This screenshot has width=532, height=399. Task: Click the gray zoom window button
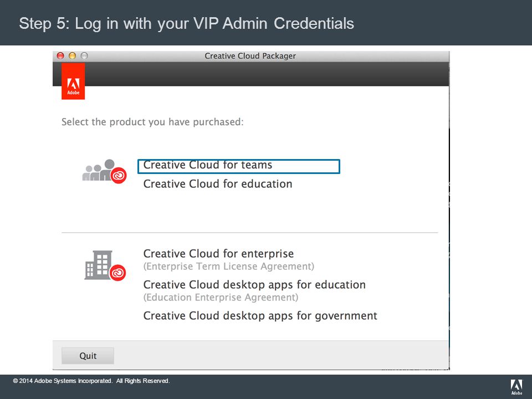pyautogui.click(x=84, y=55)
